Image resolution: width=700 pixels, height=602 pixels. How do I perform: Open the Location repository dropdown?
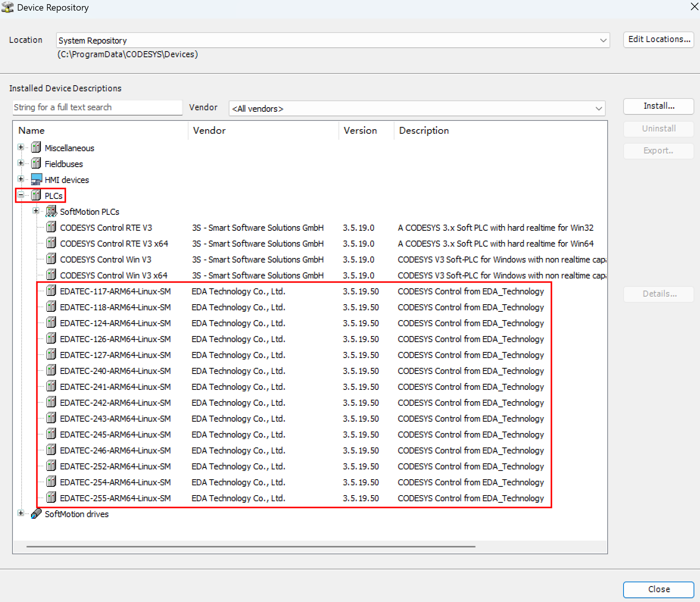[x=603, y=41]
